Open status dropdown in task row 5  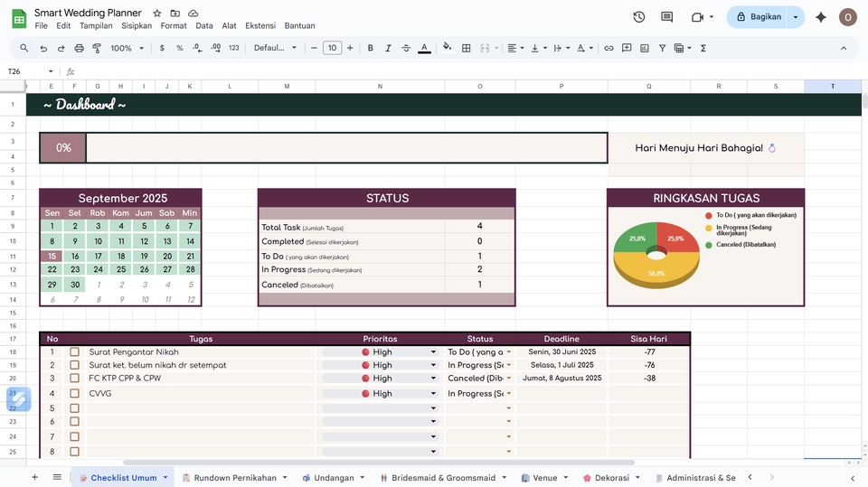click(509, 408)
